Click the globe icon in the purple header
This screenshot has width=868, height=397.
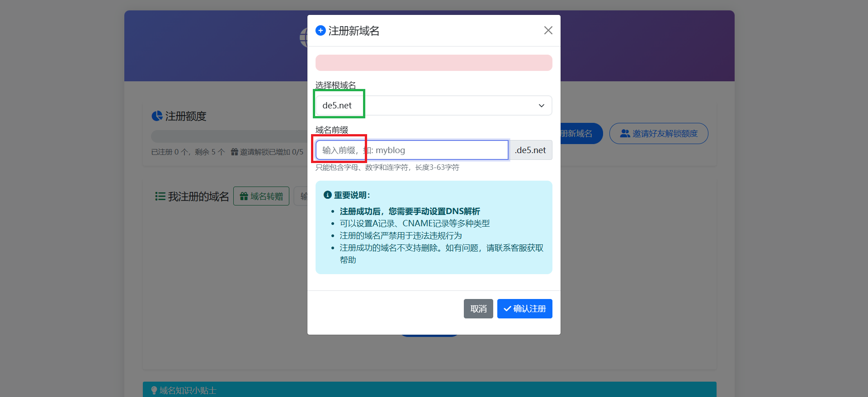click(x=303, y=37)
